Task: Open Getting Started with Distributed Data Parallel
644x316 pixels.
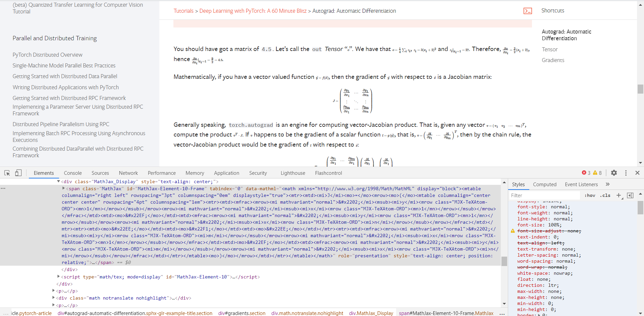Action: pyautogui.click(x=65, y=76)
